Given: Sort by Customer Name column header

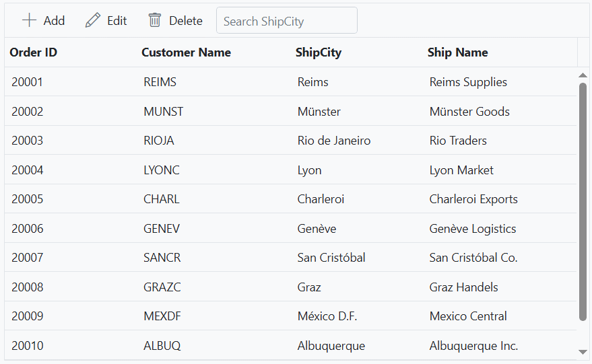Looking at the screenshot, I should click(x=186, y=52).
